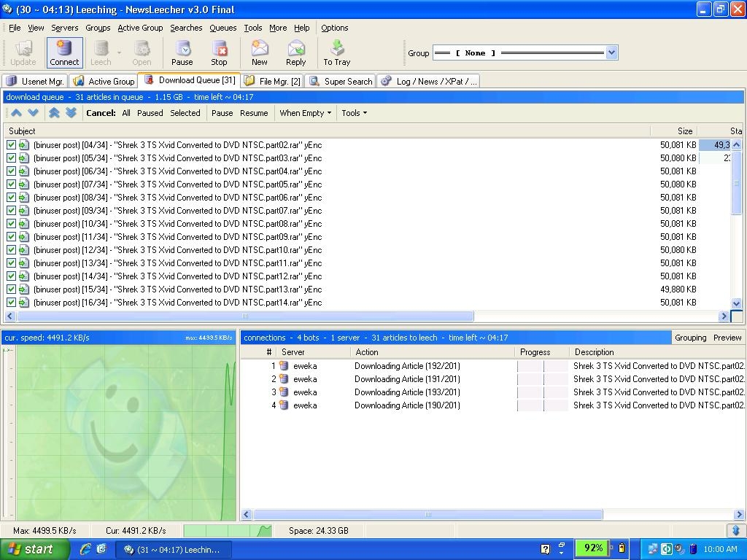The height and width of the screenshot is (560, 747).
Task: Click the connections panel horizontal scrollbar
Action: [x=427, y=514]
